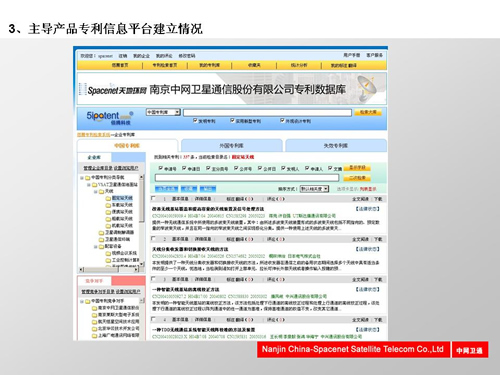Switch to the 外国专利库 tab
This screenshot has height=375, width=500.
point(232,146)
